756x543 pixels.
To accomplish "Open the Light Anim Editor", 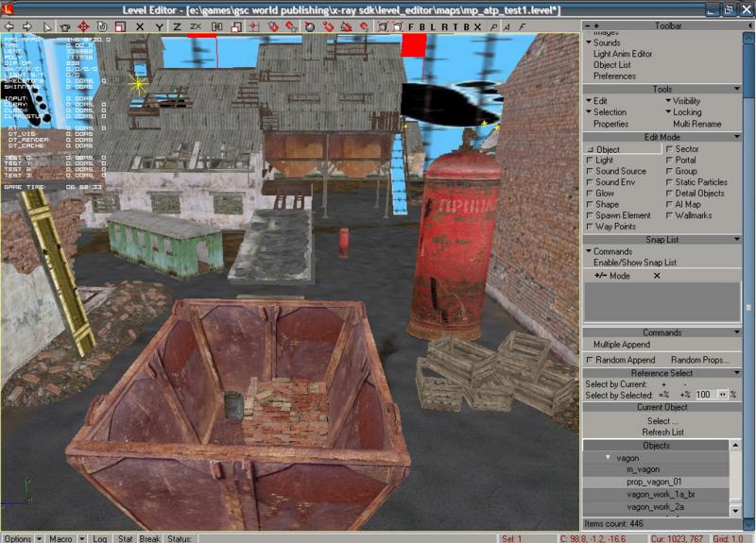I will (x=623, y=54).
